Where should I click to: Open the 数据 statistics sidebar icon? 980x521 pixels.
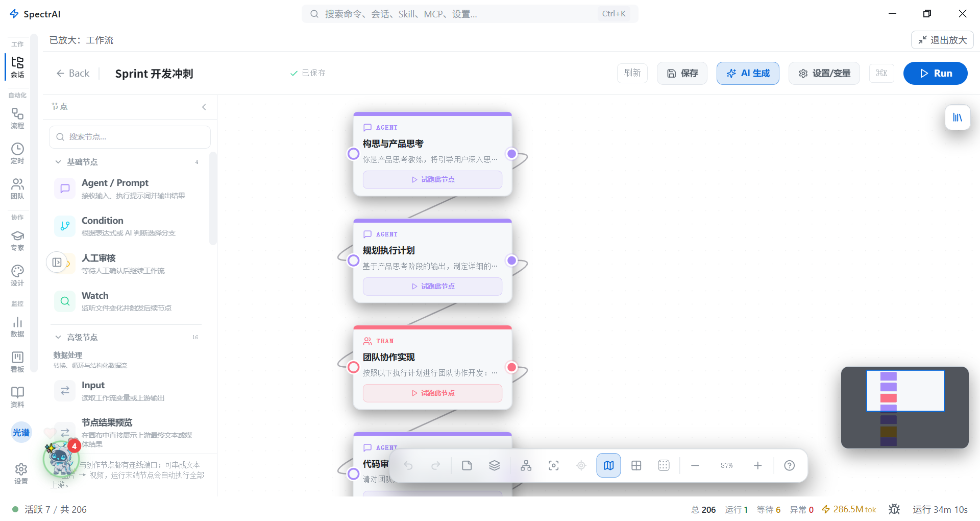(17, 326)
